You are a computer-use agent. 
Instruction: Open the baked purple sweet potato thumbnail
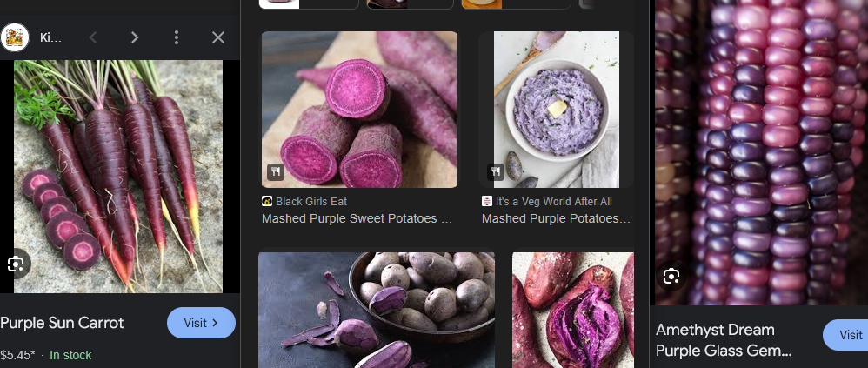(573, 310)
